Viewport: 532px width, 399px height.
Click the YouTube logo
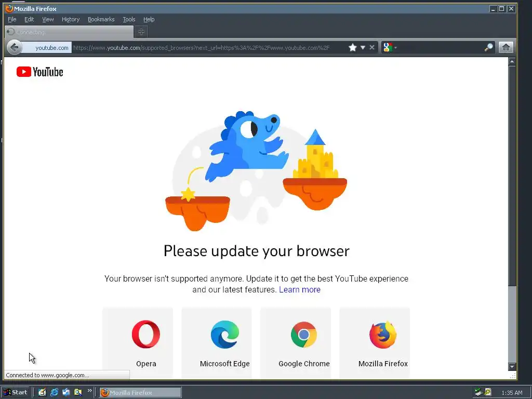pos(39,72)
